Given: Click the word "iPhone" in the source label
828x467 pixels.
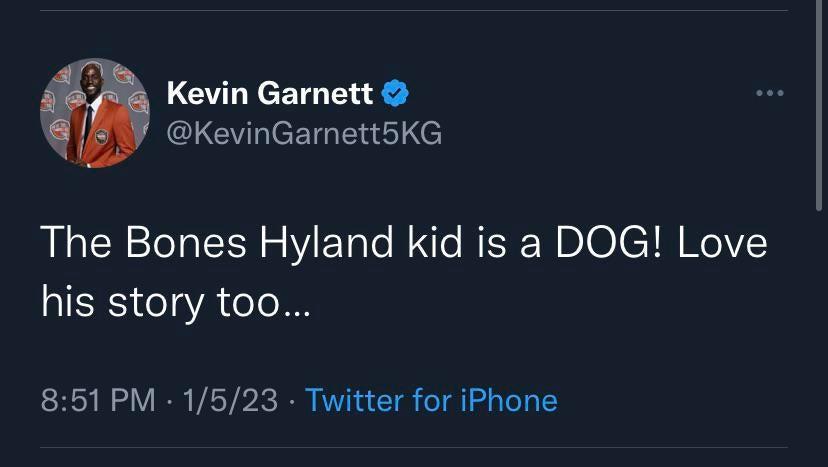Looking at the screenshot, I should [x=508, y=400].
